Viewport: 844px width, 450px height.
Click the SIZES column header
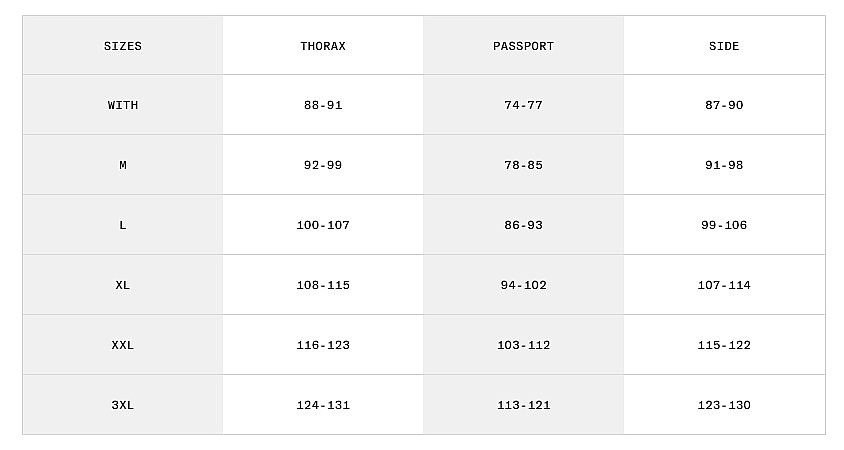123,46
